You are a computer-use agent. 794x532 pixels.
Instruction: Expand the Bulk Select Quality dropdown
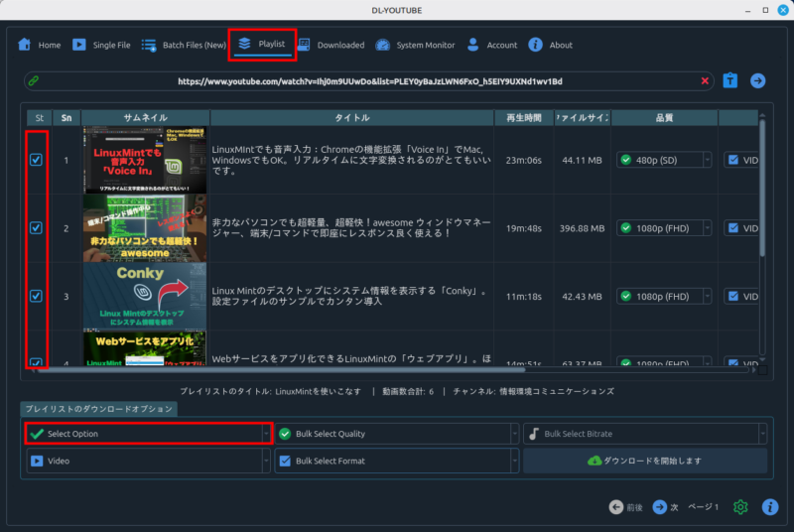[x=397, y=434]
